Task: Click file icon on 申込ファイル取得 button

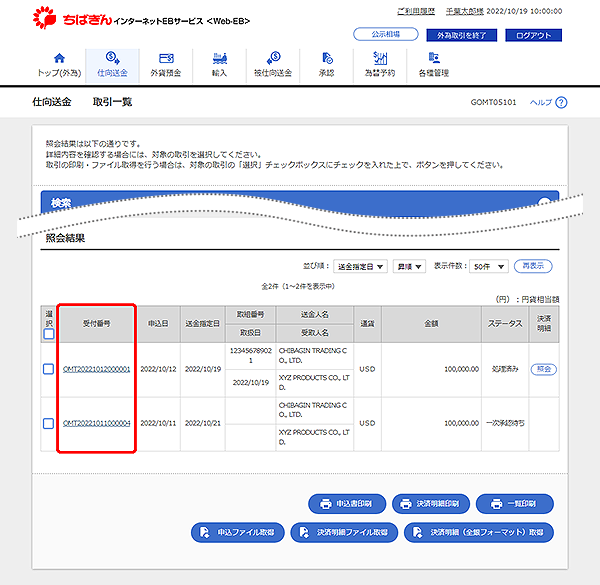Action: point(205,533)
